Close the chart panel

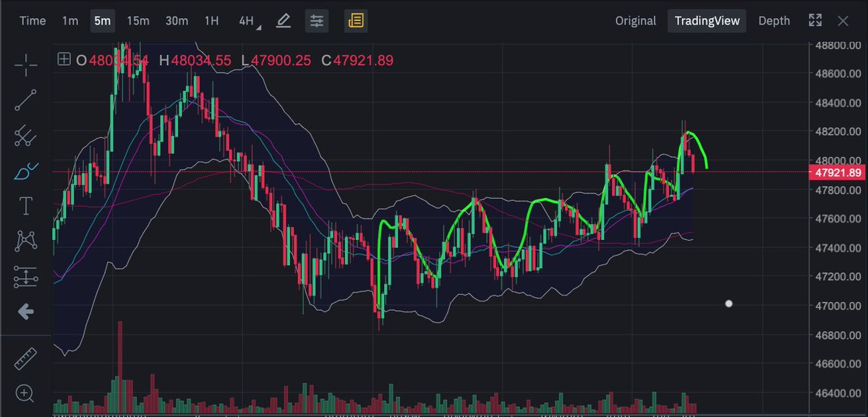point(843,21)
